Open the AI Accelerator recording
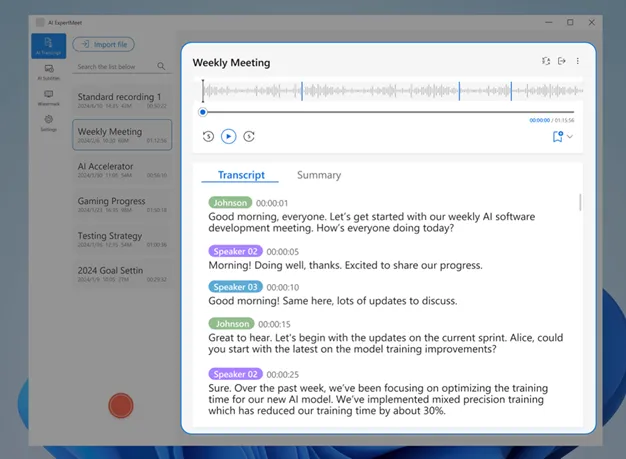The height and width of the screenshot is (459, 626). click(x=122, y=170)
